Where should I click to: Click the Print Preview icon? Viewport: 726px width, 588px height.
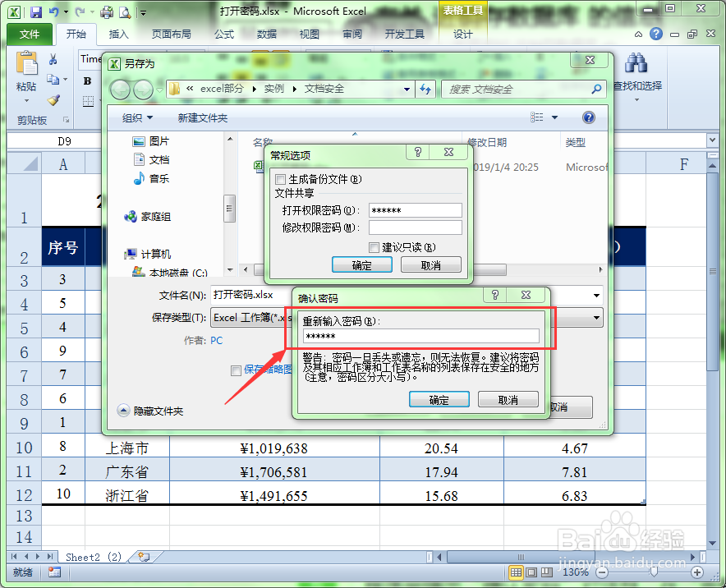(125, 12)
